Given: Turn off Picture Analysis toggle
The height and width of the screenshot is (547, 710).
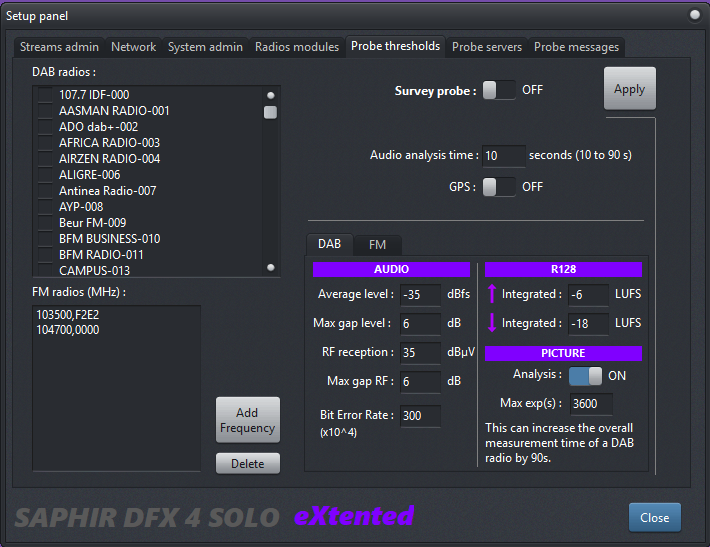Looking at the screenshot, I should pos(586,375).
